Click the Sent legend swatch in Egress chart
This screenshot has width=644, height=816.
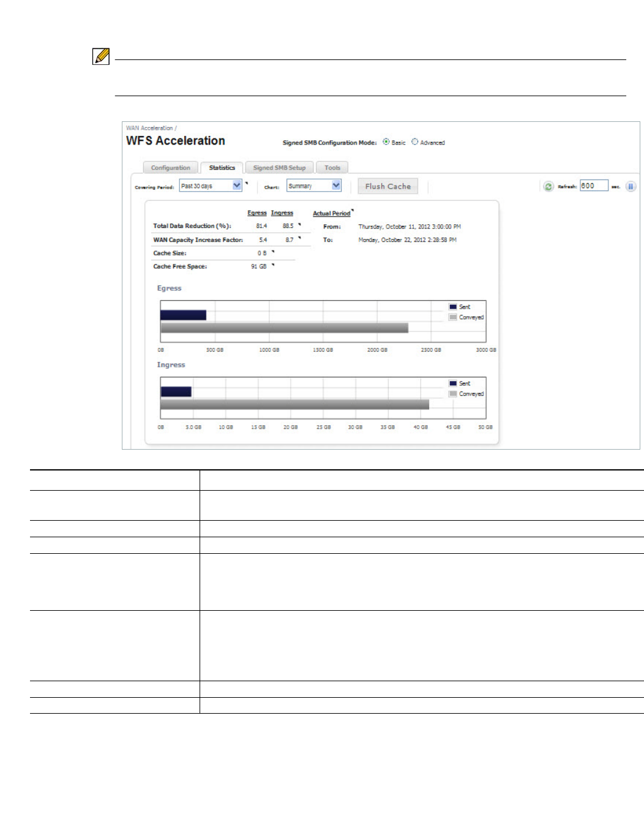[453, 306]
